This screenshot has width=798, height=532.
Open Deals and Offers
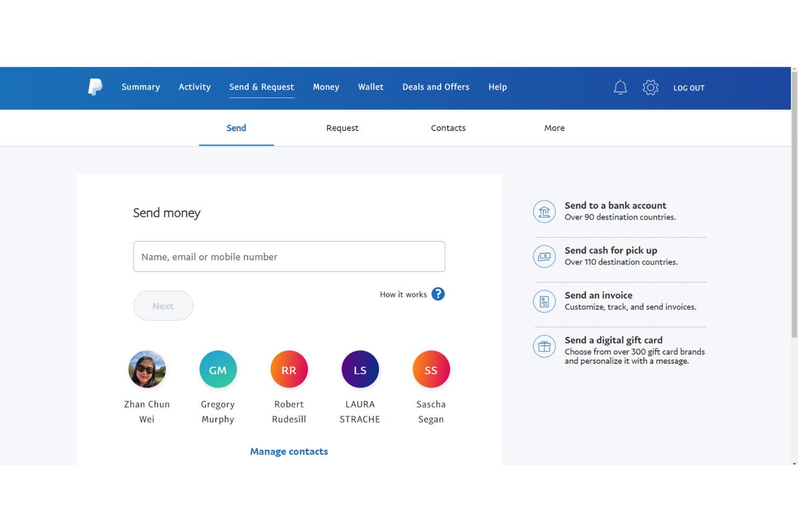point(436,87)
